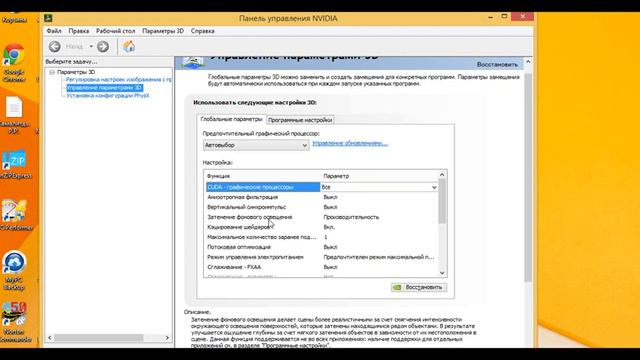Switch to the Глобальные параметры tab
This screenshot has width=640, height=360.
(231, 119)
